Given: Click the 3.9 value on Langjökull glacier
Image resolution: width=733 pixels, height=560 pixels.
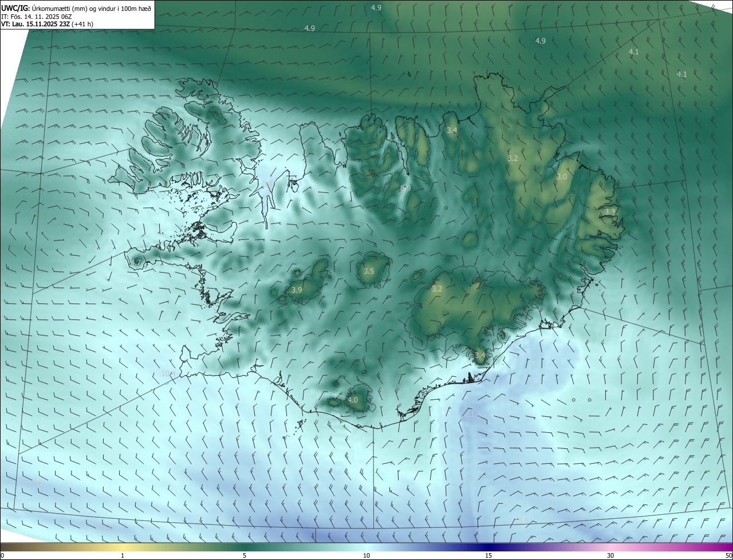Looking at the screenshot, I should (297, 290).
